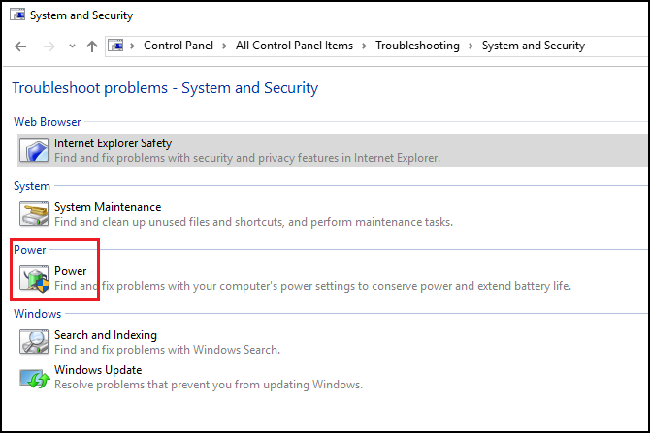Launch the Windows Update troubleshooter link
Screen dimensions: 650x433
[x=98, y=370]
